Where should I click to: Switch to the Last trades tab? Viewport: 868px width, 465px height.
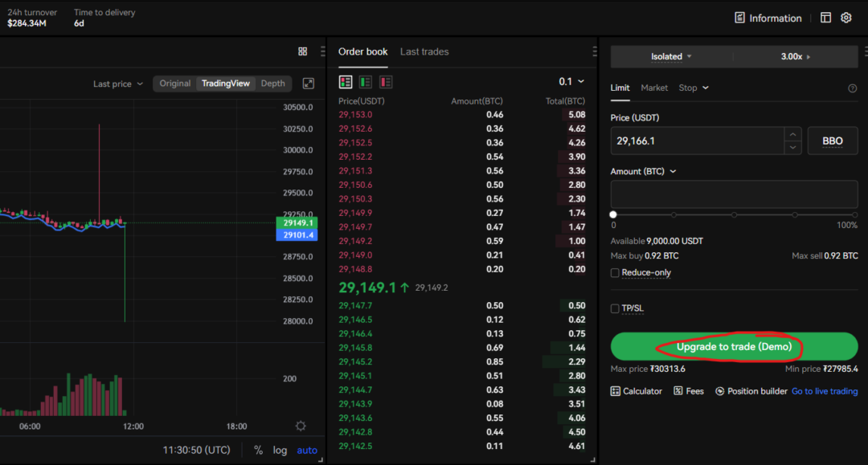coord(424,51)
